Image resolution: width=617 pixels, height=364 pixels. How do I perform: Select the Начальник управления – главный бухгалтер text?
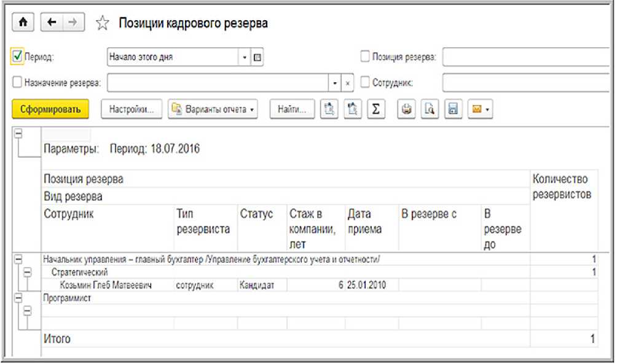pos(123,260)
